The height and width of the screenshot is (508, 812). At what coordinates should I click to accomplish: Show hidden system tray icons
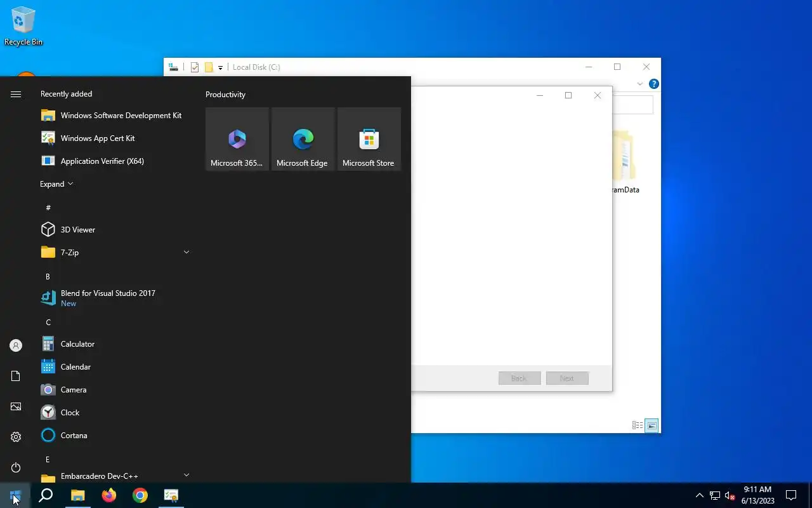700,495
